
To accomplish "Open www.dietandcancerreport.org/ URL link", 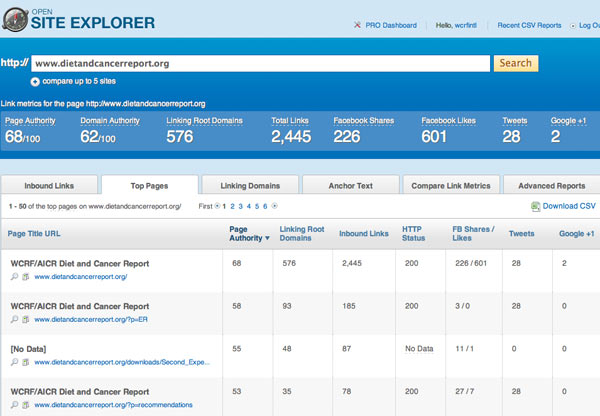I will 81,276.
